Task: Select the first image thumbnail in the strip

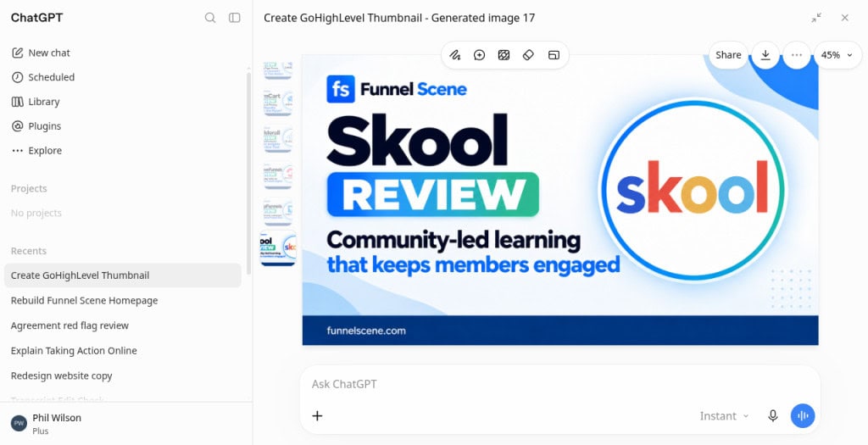Action: (x=278, y=70)
